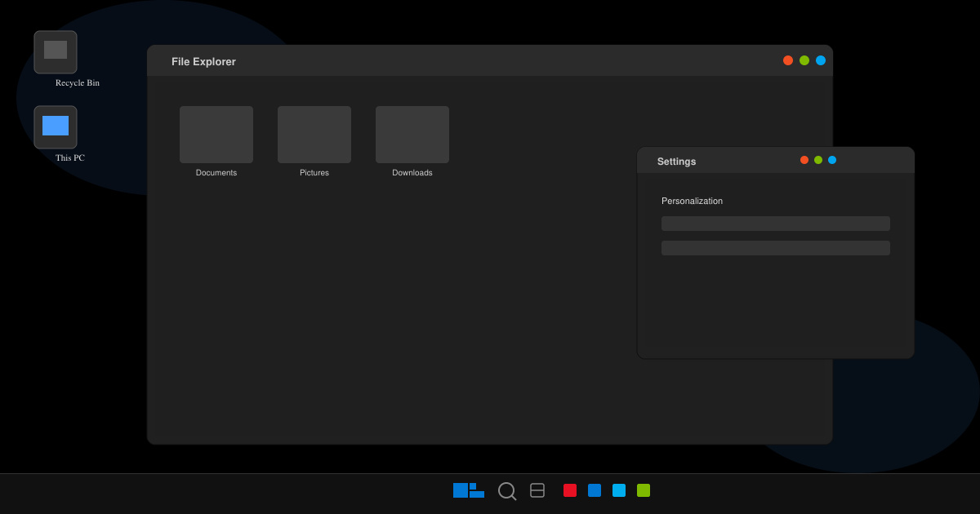Click the green dot in Settings title bar
The image size is (980, 514).
pyautogui.click(x=818, y=160)
